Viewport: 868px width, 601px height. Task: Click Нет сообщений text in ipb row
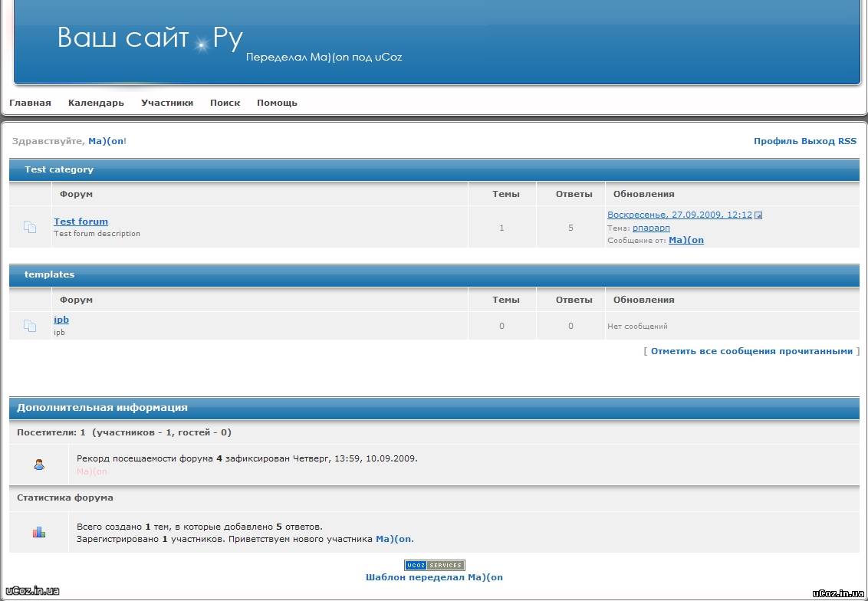tap(638, 327)
